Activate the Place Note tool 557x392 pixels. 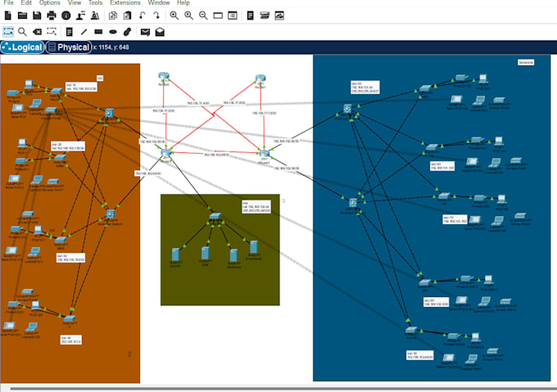(x=70, y=32)
